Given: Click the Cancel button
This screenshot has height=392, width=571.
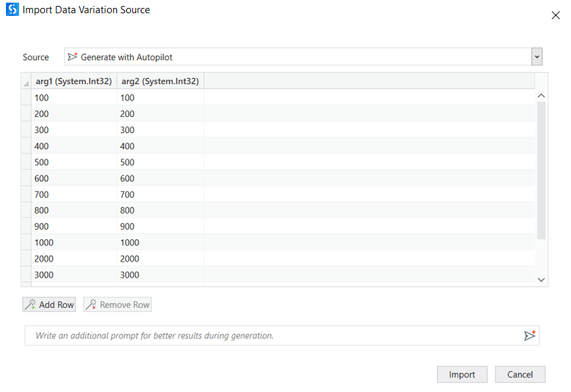Looking at the screenshot, I should (x=520, y=374).
